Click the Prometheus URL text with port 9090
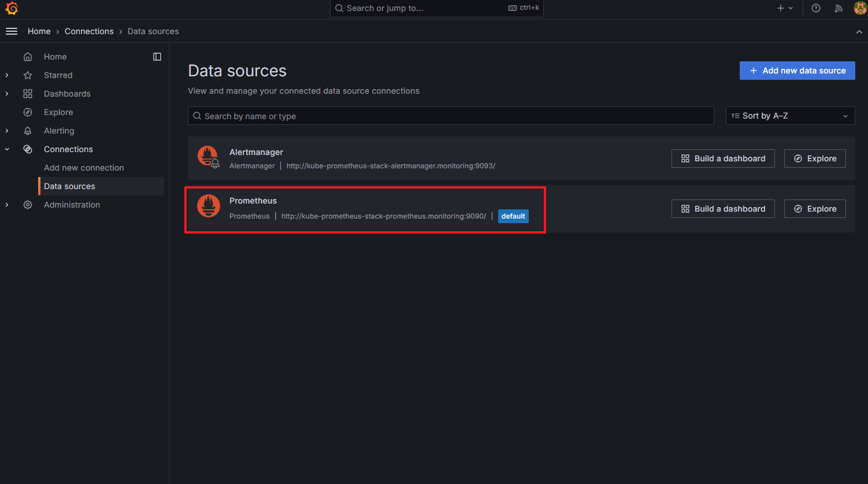The width and height of the screenshot is (868, 484). 384,216
